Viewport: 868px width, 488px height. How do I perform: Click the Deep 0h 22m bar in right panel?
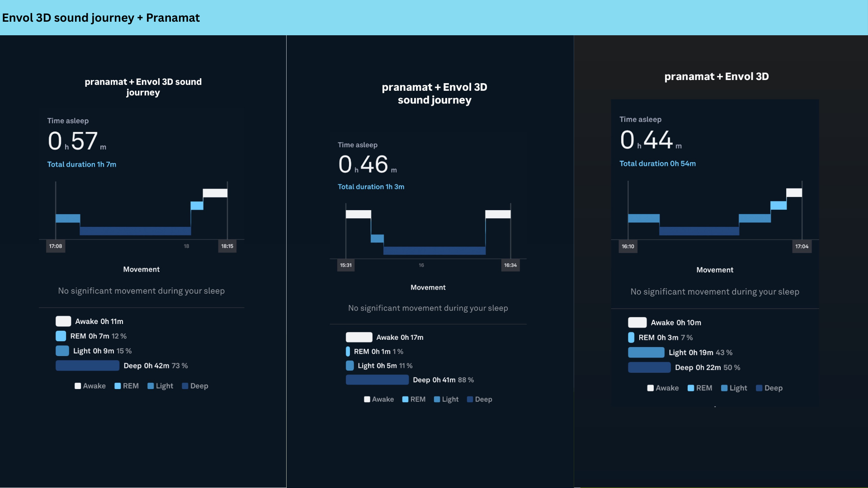649,367
